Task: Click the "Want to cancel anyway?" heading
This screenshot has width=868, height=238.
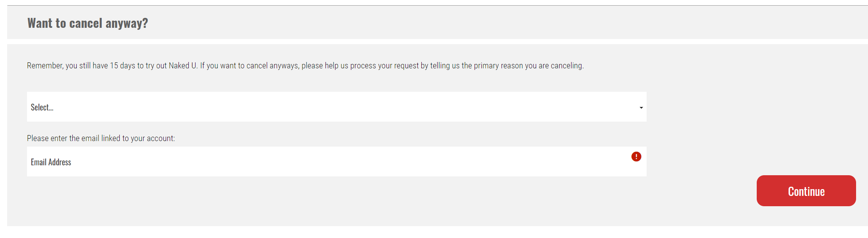Action: (x=87, y=23)
